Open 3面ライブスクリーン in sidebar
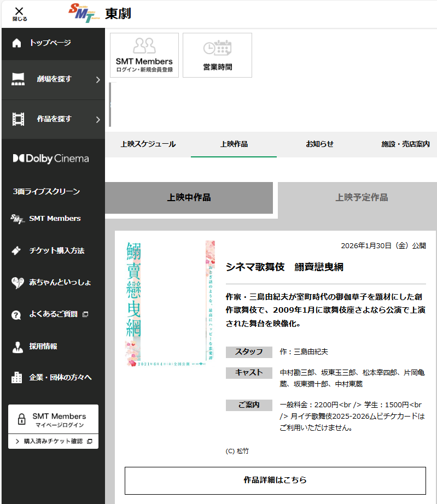This screenshot has height=504, width=437. pyautogui.click(x=46, y=191)
